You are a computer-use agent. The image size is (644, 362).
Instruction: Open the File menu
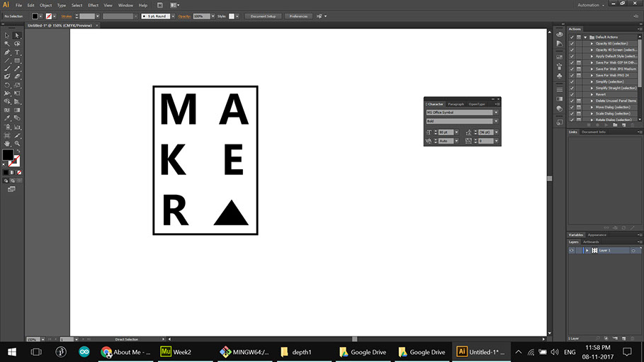click(19, 6)
